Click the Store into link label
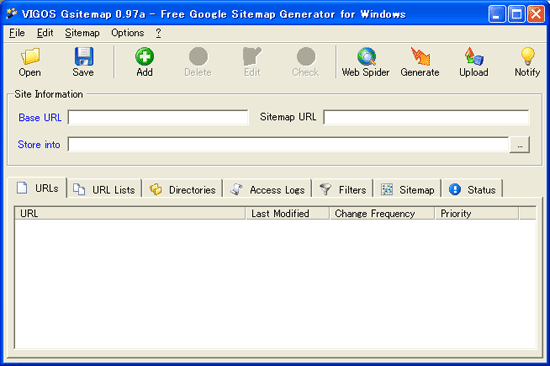The width and height of the screenshot is (550, 366). coord(39,145)
